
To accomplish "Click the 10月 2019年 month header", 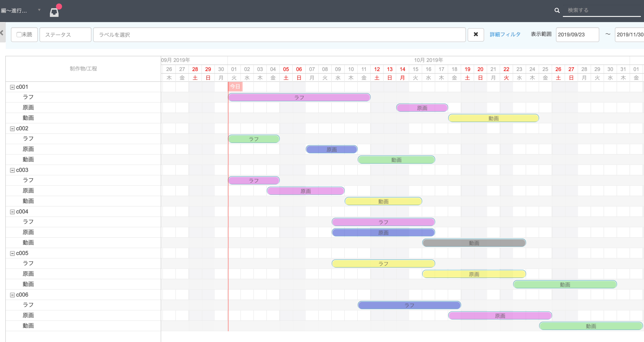I will tap(429, 60).
